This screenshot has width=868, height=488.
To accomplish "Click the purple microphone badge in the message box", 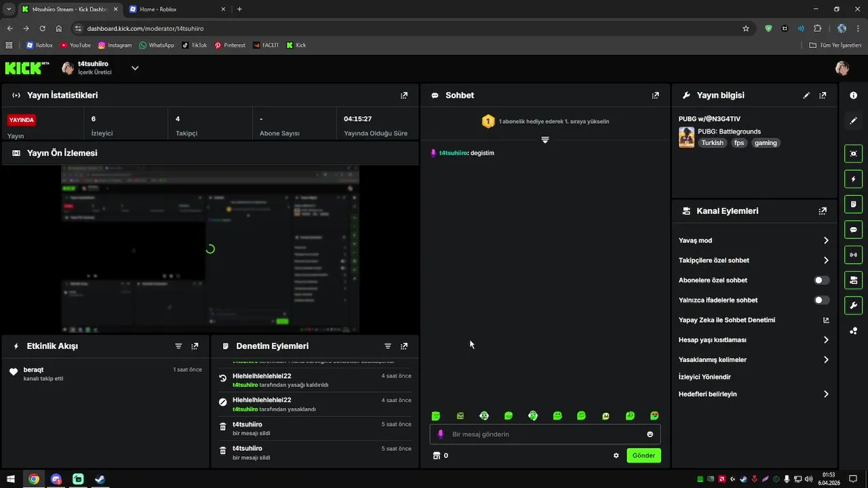I will (x=441, y=434).
